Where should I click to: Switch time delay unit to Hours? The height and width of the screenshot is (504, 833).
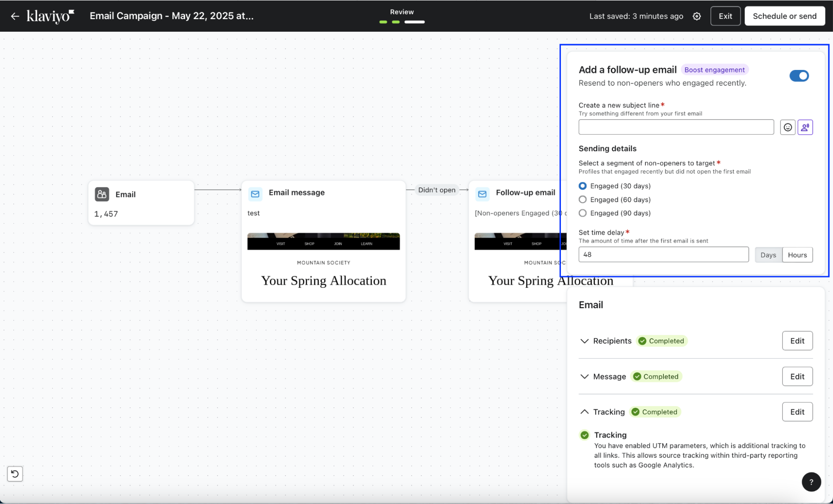(797, 255)
